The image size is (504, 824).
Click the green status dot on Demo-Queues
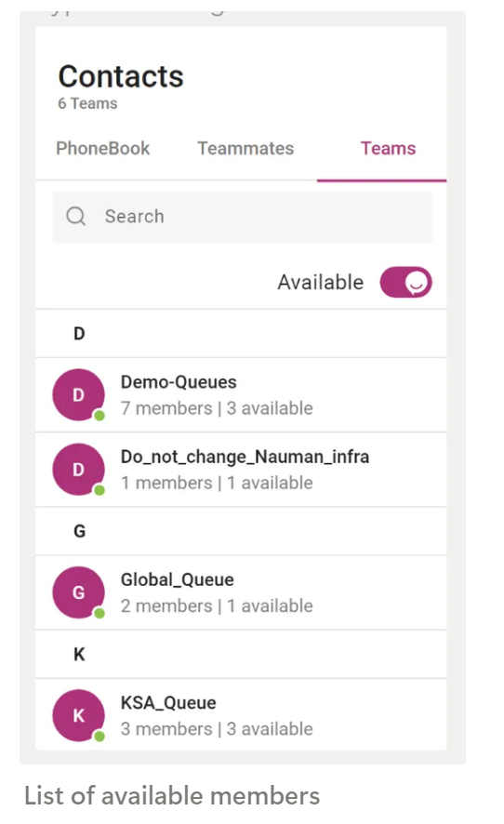[x=99, y=416]
